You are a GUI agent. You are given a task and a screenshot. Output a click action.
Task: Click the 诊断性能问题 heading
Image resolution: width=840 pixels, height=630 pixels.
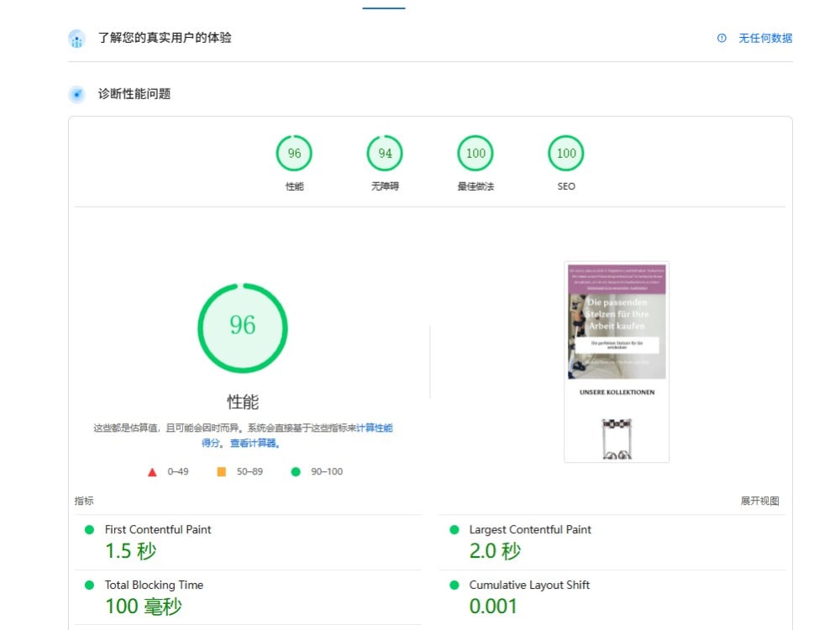134,94
